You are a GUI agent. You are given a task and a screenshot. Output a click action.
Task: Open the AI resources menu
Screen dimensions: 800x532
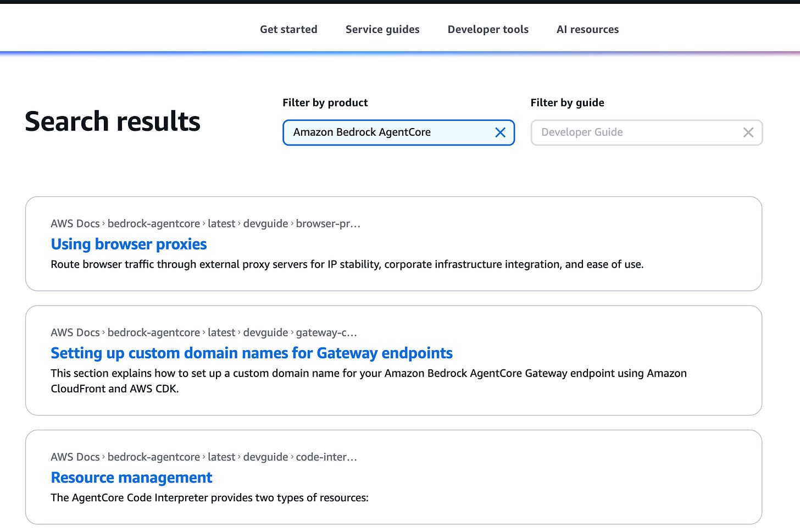[x=587, y=30]
